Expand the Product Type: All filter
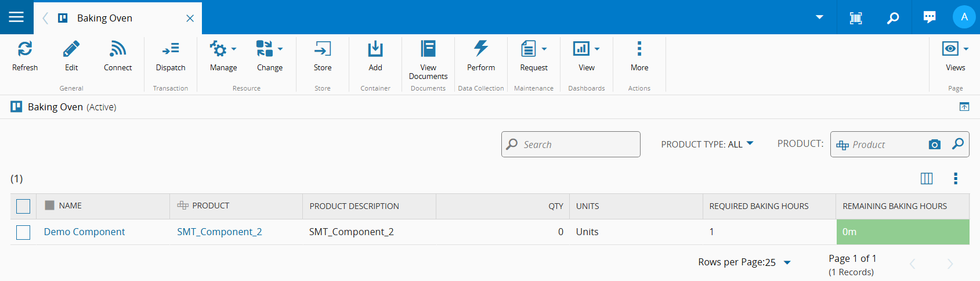Screen dimensions: 980x281 (707, 144)
